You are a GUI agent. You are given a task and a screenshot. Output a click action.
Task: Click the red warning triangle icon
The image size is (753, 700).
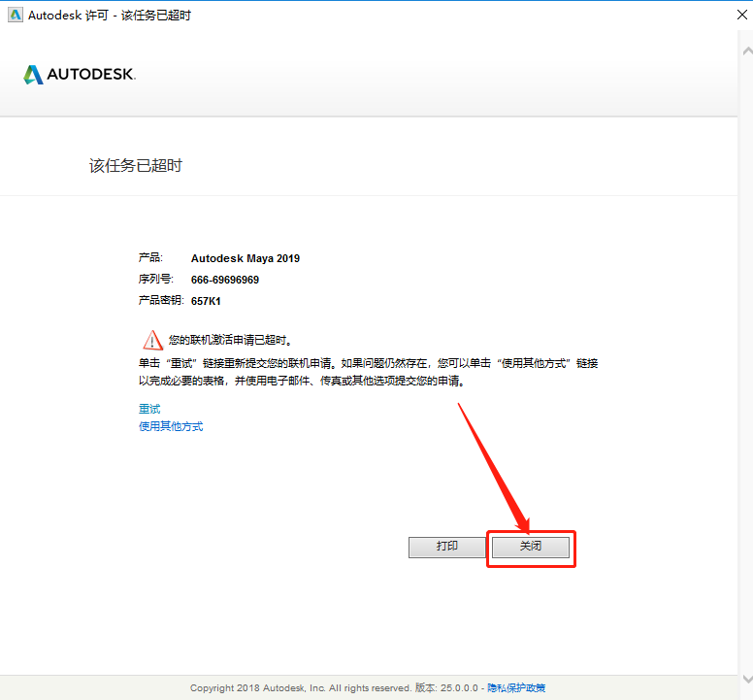tap(152, 340)
